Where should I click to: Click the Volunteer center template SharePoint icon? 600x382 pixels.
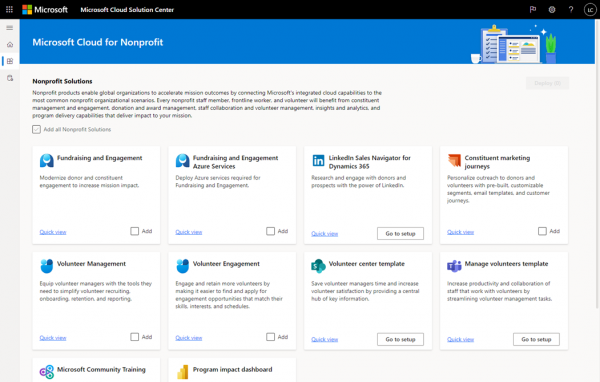pyautogui.click(x=318, y=266)
